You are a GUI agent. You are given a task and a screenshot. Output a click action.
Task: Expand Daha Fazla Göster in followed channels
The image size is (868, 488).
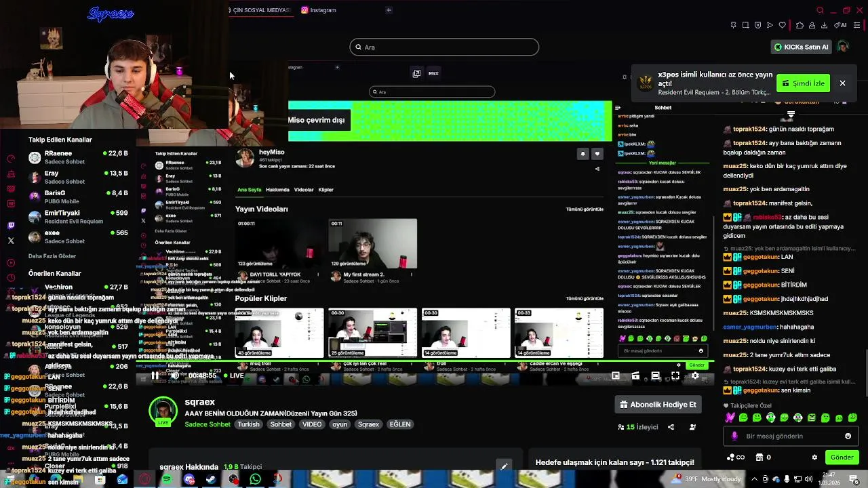[x=52, y=256]
